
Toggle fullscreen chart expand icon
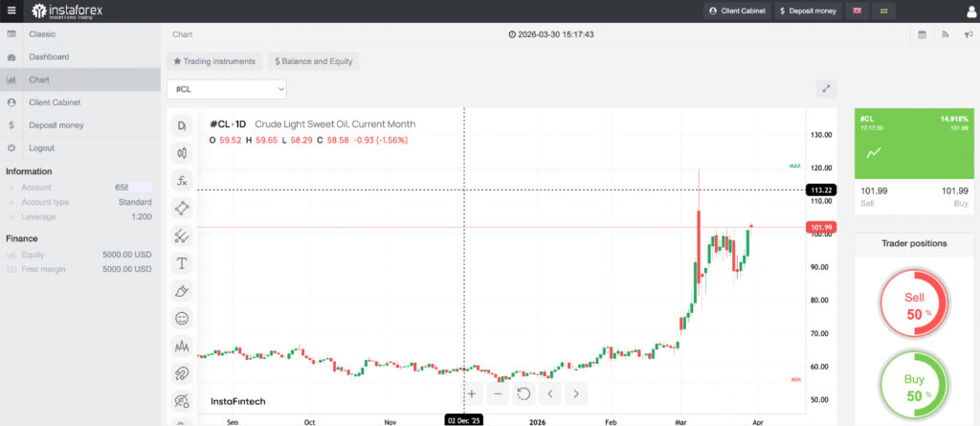click(x=826, y=89)
